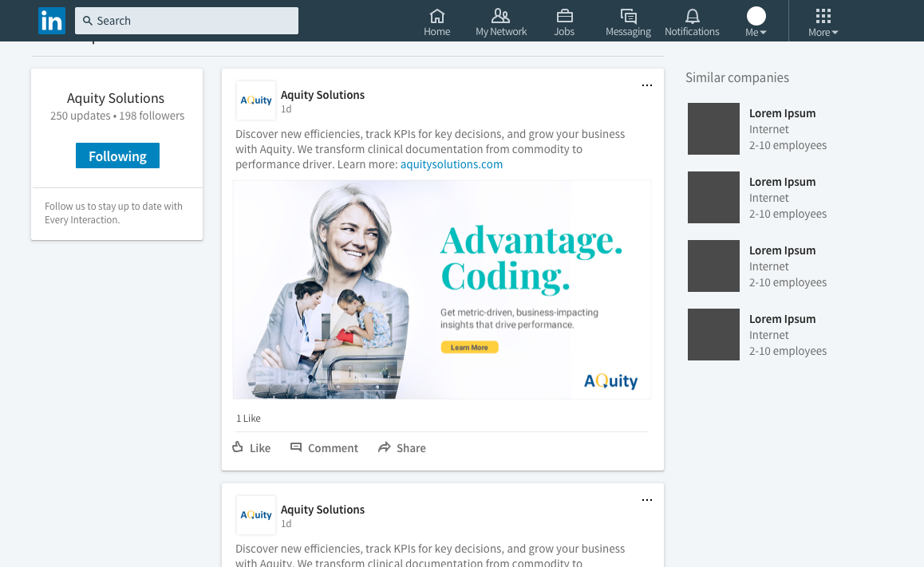Go to Home via house icon
This screenshot has width=924, height=567.
[x=436, y=15]
